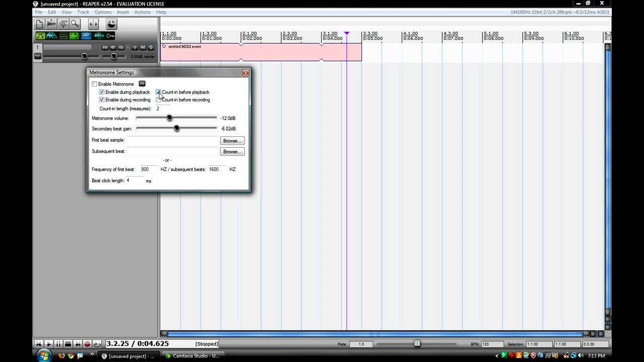Open the Help menu
The width and height of the screenshot is (644, 362).
coord(161,12)
